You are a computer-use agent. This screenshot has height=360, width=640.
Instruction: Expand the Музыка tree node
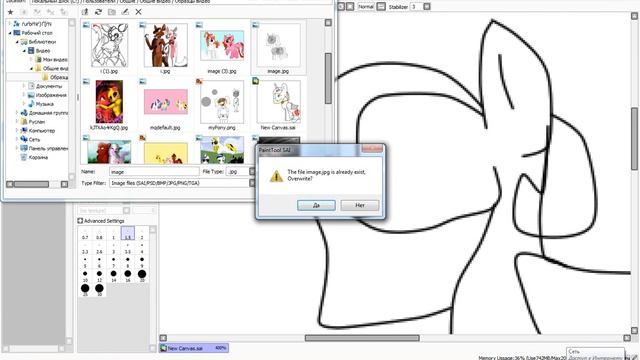coord(24,104)
